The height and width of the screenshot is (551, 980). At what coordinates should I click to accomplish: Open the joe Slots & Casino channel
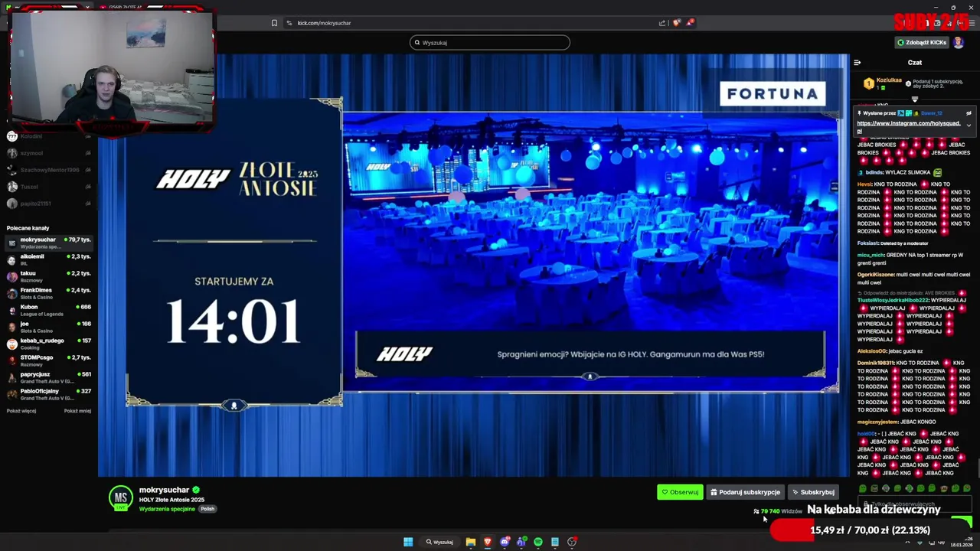(49, 327)
